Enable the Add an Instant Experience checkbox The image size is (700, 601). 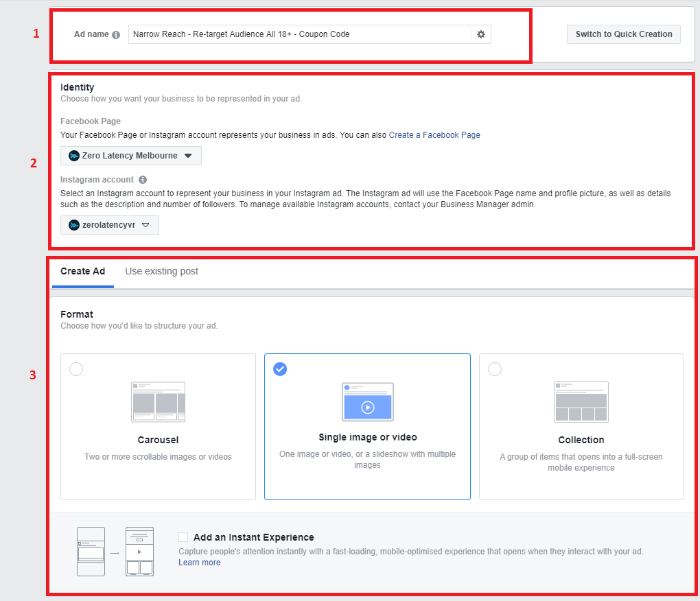tap(183, 537)
